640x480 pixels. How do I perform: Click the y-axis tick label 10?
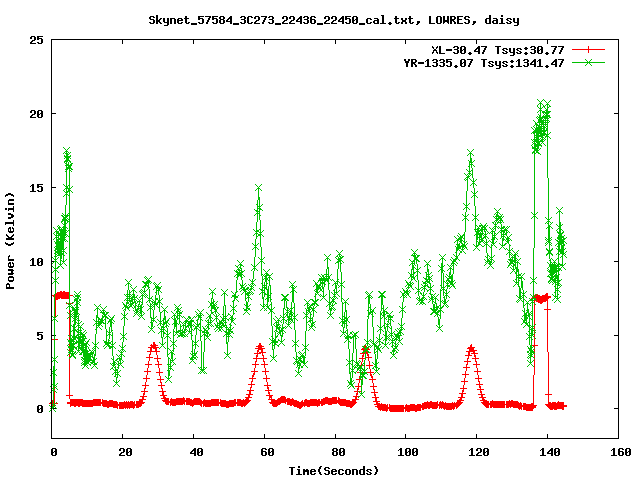pyautogui.click(x=36, y=261)
